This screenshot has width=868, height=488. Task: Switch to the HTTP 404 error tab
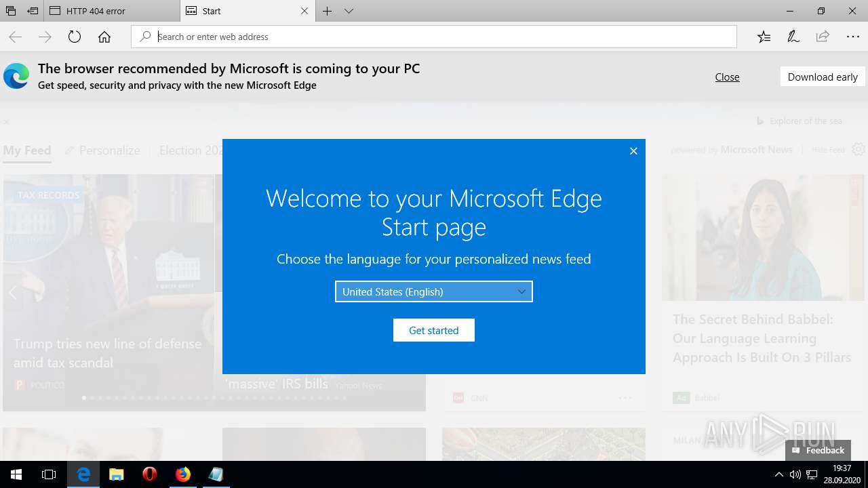(112, 11)
